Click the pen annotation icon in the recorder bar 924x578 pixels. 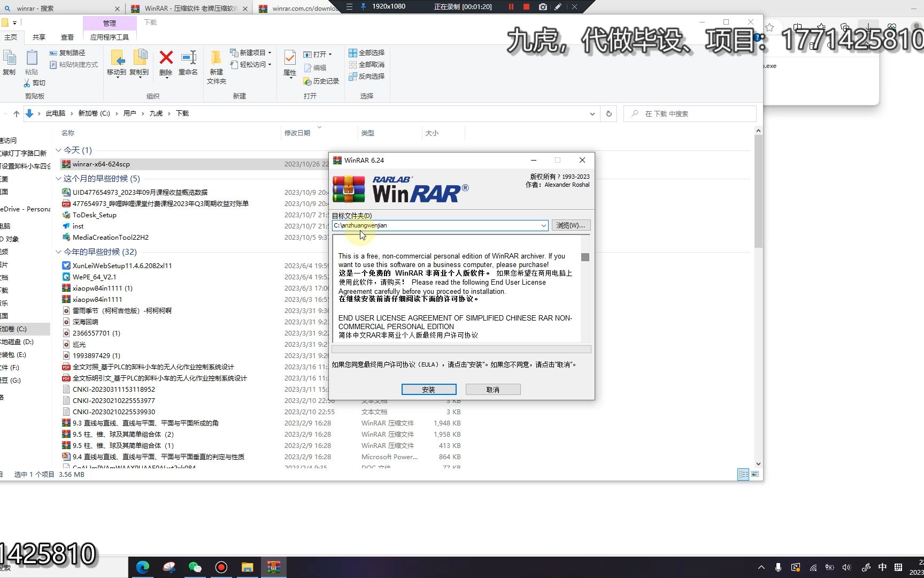point(558,6)
